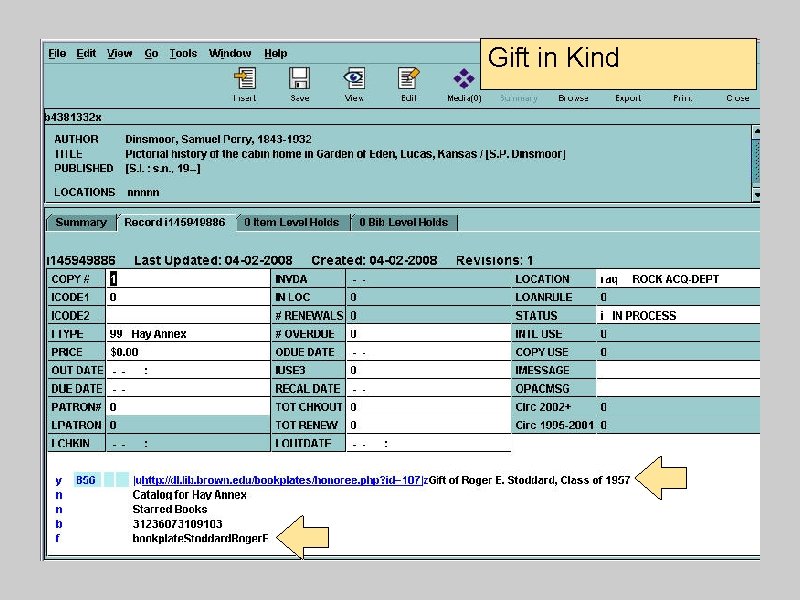Select the author Dinsmoor, Samuel Perry text
The image size is (800, 600).
[218, 139]
